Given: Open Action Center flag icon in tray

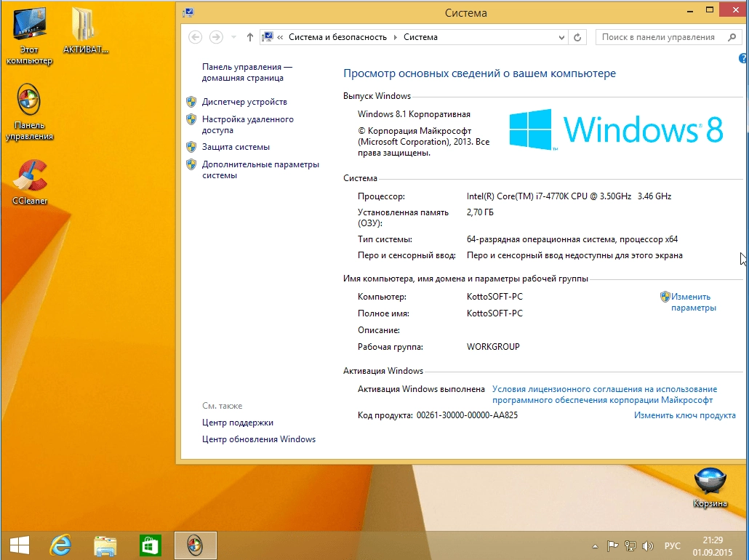Looking at the screenshot, I should pyautogui.click(x=612, y=545).
